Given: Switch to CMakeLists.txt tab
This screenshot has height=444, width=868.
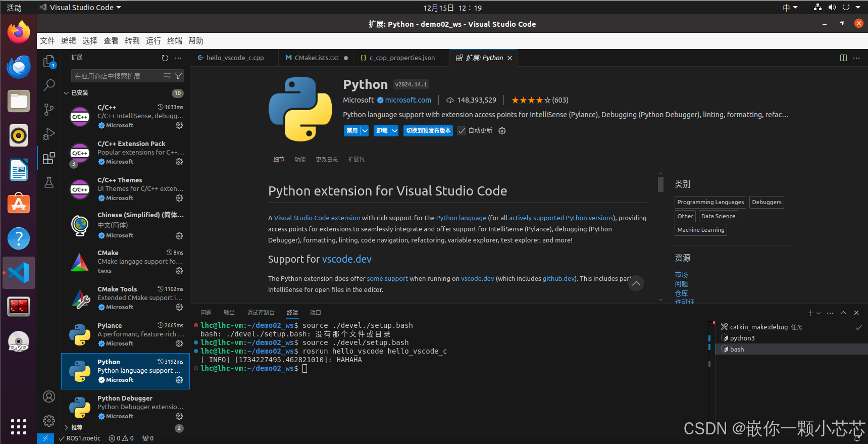Looking at the screenshot, I should (316, 58).
